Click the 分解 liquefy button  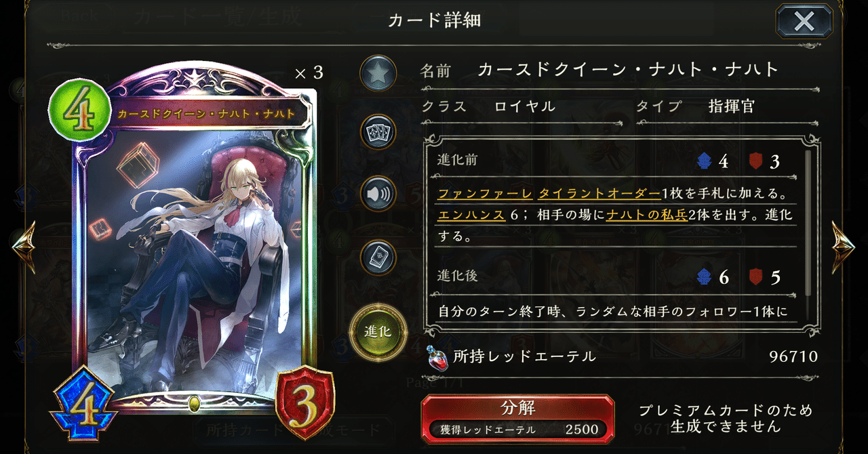[x=518, y=418]
